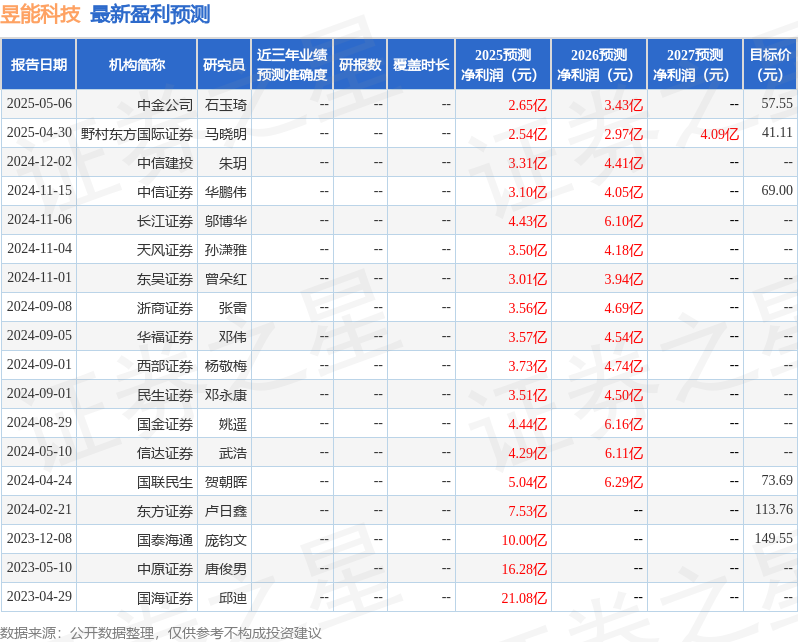Click the 最新盈利预测 heading
This screenshot has width=798, height=642.
[x=150, y=14]
